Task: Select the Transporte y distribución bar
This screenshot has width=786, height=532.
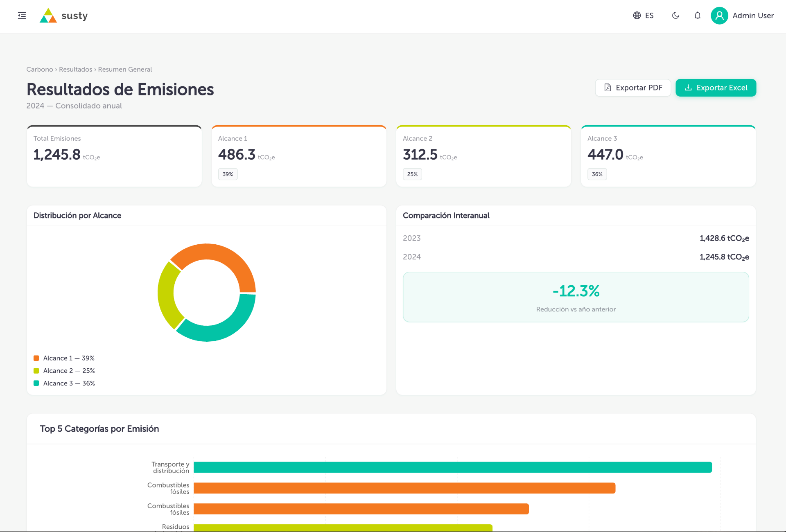Action: (453, 467)
